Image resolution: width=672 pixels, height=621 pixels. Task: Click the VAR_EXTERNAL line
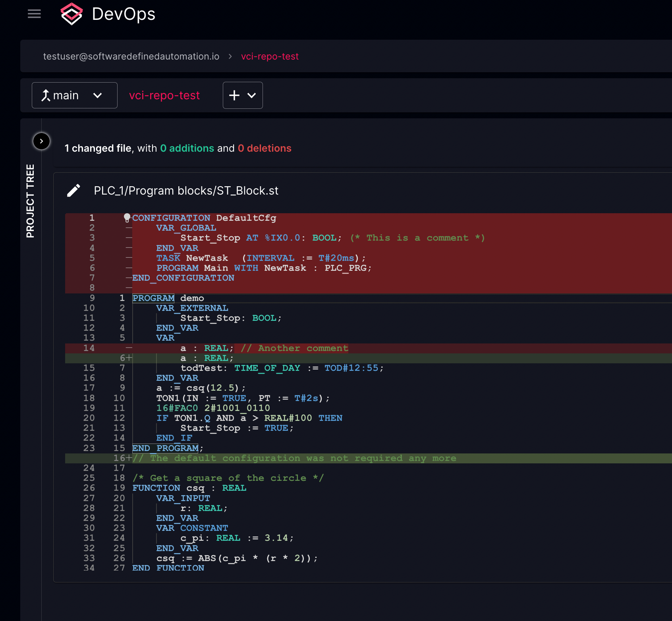point(192,308)
